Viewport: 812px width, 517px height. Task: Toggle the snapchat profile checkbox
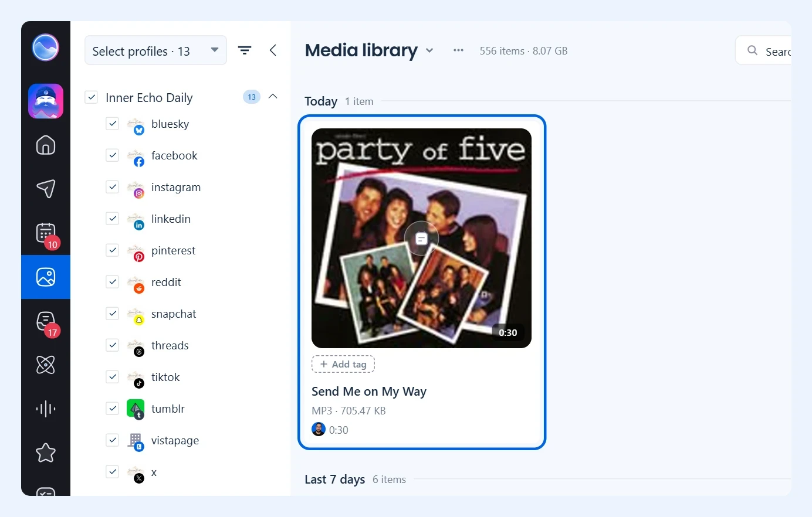(x=112, y=314)
